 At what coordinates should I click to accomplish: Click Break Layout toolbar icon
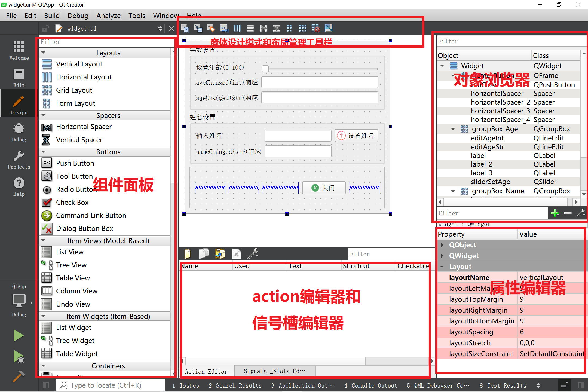[x=316, y=28]
